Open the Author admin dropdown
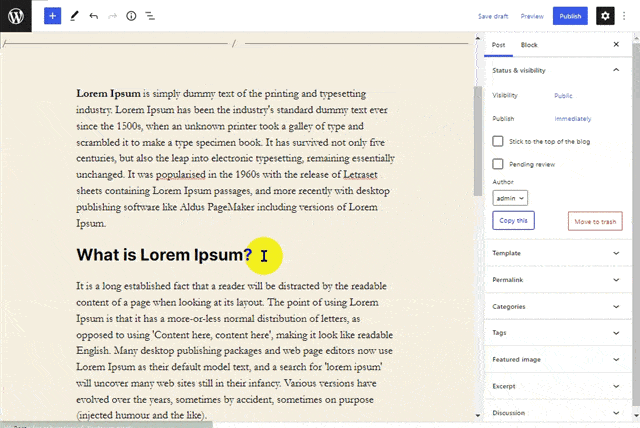Viewport: 640px width, 428px height. tap(510, 199)
